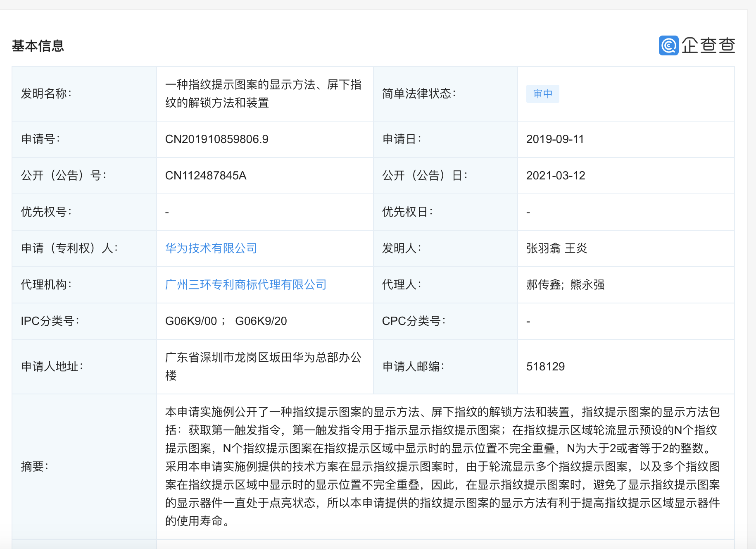The image size is (756, 549).
Task: Click the empty CPC分类号 value cell
Action: [528, 321]
